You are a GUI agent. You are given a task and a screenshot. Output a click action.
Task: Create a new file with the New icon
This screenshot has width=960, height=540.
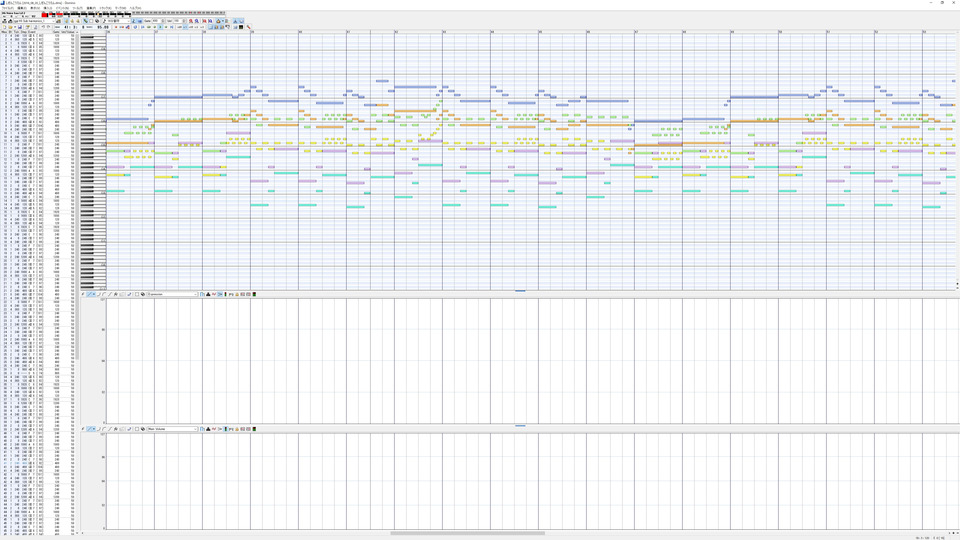point(4,27)
